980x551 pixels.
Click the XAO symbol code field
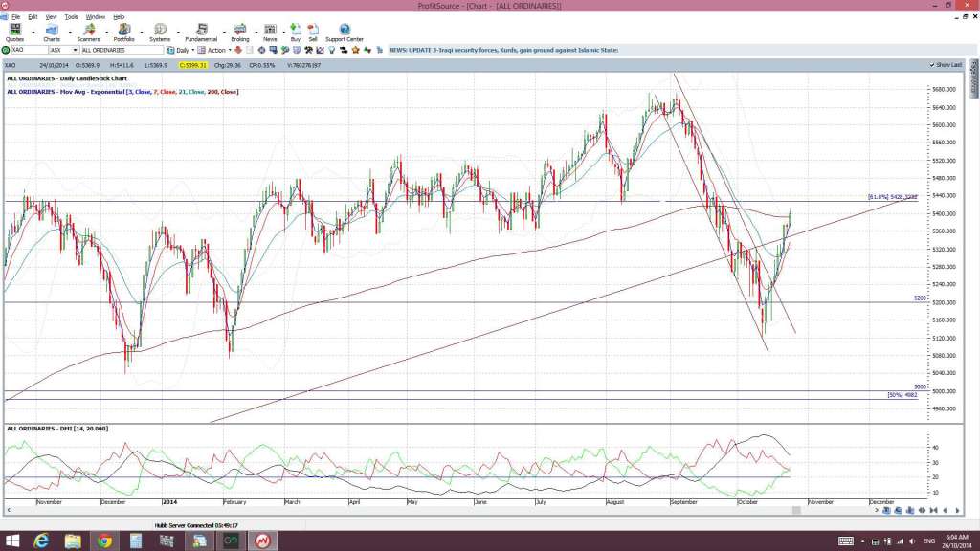[x=29, y=50]
